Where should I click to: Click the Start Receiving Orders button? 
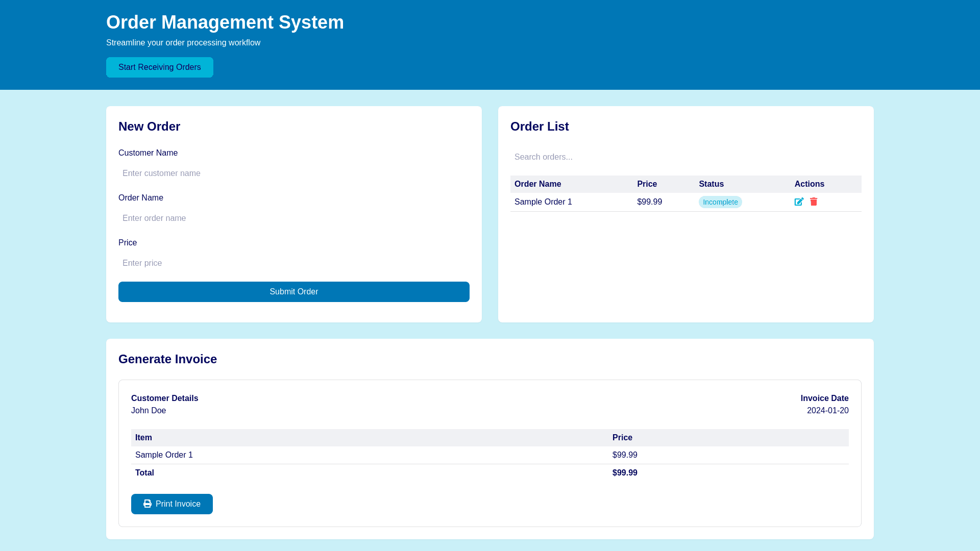(160, 67)
